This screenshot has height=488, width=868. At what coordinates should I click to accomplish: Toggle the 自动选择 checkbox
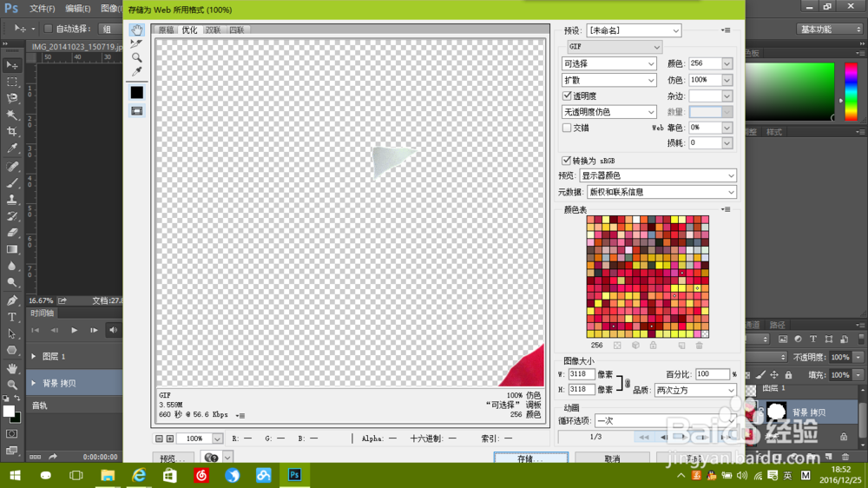click(x=48, y=29)
